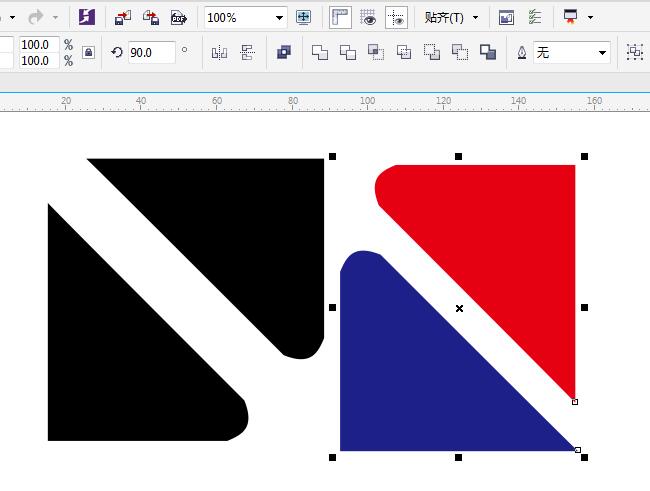Click the node at red shape's bottom tip
The height and width of the screenshot is (491, 650).
pos(575,402)
